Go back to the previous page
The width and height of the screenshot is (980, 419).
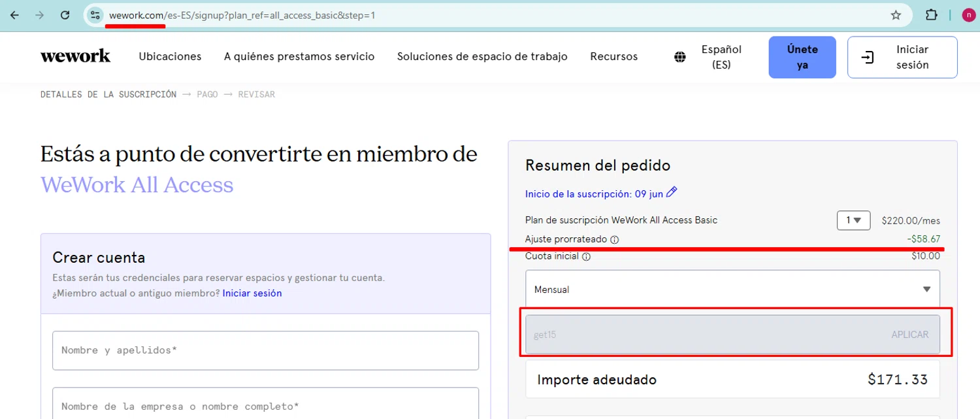pyautogui.click(x=14, y=15)
